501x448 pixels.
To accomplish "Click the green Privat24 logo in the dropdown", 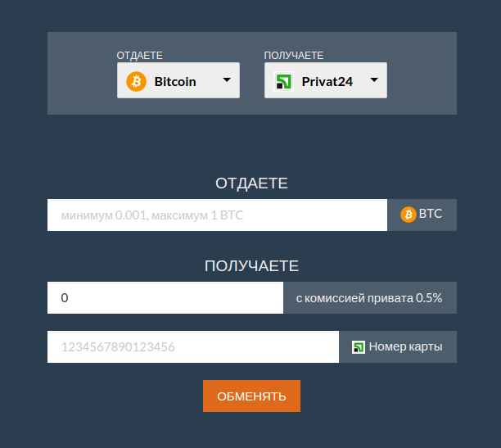I will point(283,81).
